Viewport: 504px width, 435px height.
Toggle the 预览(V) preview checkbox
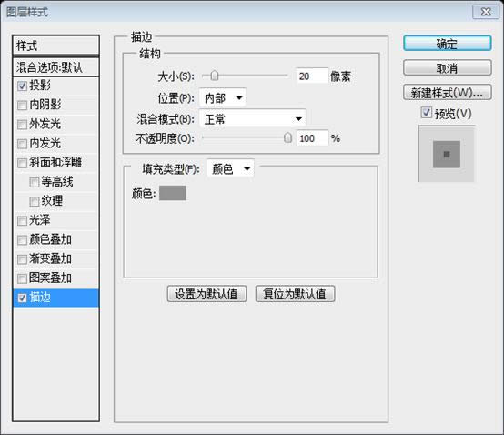[426, 113]
